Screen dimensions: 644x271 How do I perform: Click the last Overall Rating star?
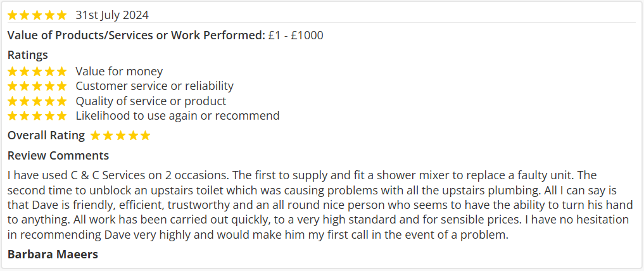pyautogui.click(x=145, y=135)
